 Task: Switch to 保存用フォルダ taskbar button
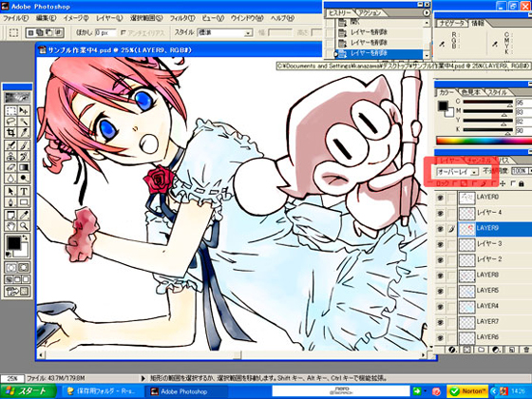[x=102, y=391]
